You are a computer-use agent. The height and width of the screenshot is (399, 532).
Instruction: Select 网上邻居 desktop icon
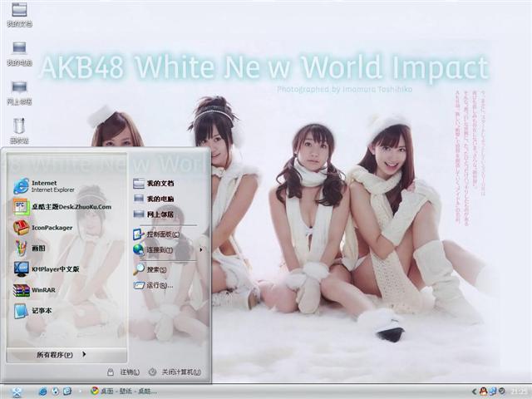pos(19,91)
